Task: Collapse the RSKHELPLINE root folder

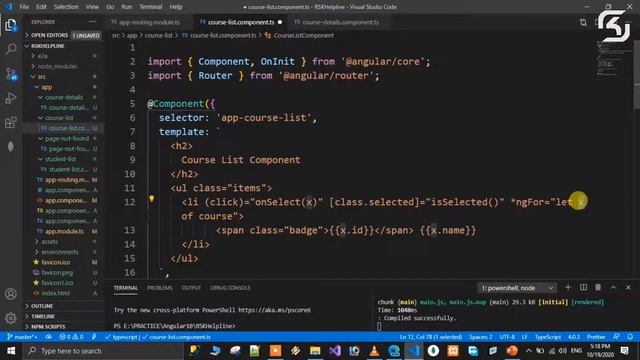Action: pyautogui.click(x=63, y=46)
